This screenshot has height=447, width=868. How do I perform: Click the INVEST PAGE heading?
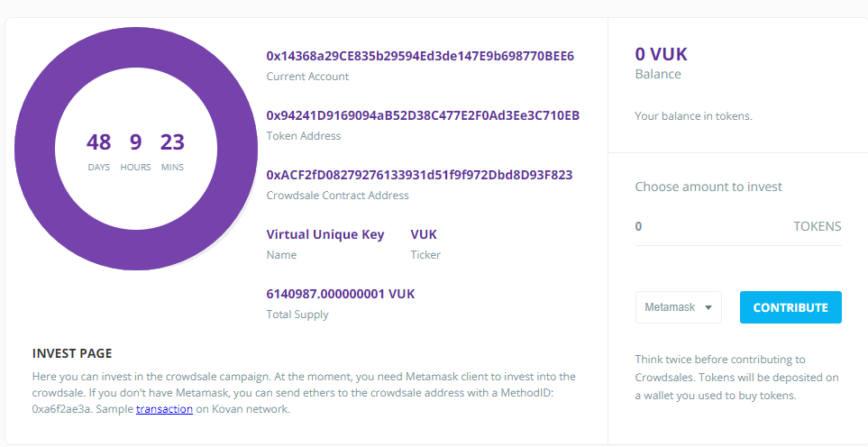(x=72, y=353)
